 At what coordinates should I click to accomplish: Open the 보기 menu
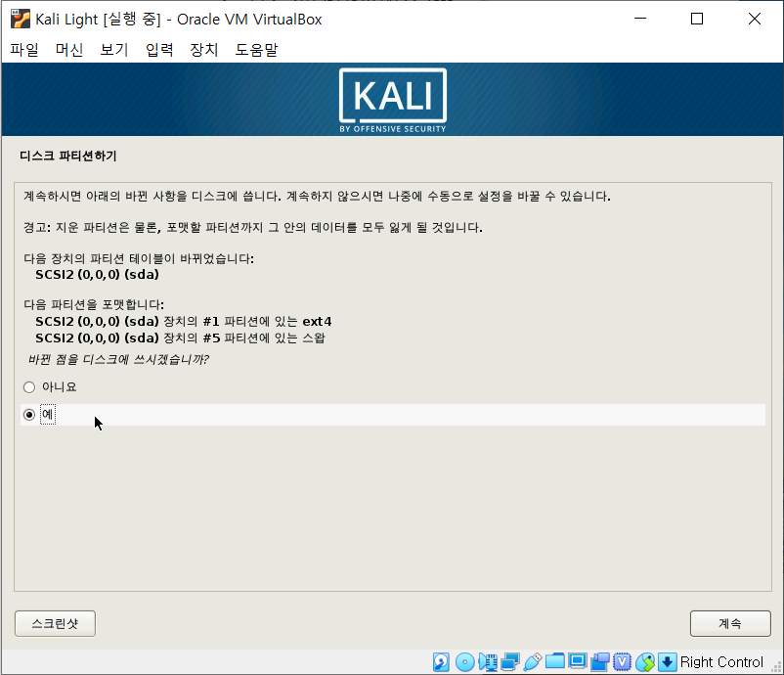(114, 50)
